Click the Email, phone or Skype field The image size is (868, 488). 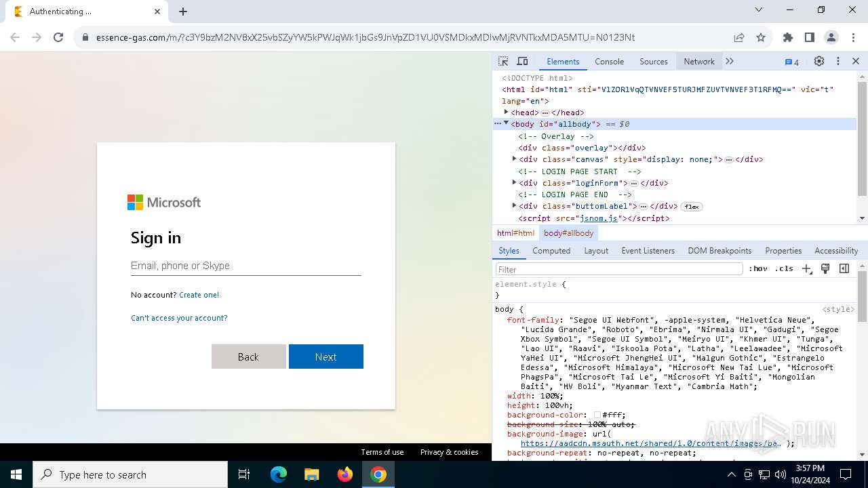tap(245, 266)
